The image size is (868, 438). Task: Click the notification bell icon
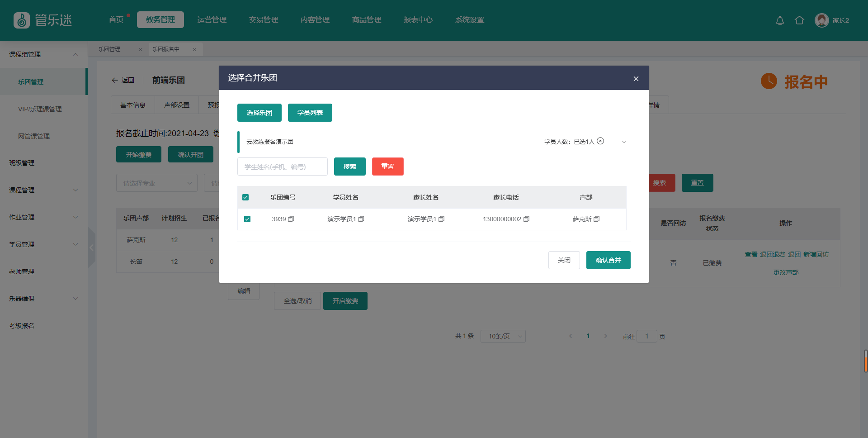[780, 20]
